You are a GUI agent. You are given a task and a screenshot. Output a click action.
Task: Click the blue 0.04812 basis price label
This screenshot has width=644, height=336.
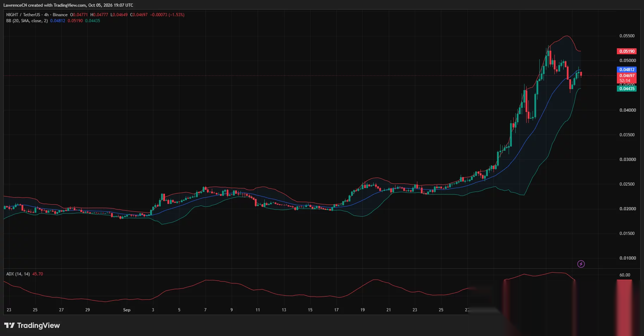pyautogui.click(x=627, y=70)
